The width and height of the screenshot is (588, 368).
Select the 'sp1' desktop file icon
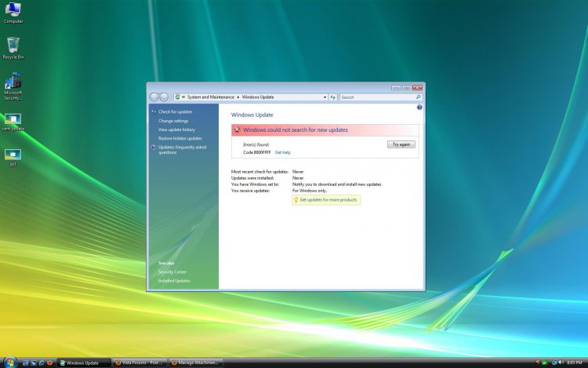click(x=13, y=158)
